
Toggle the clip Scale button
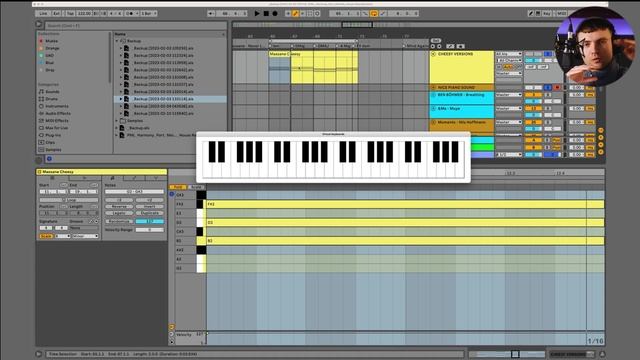click(x=46, y=236)
